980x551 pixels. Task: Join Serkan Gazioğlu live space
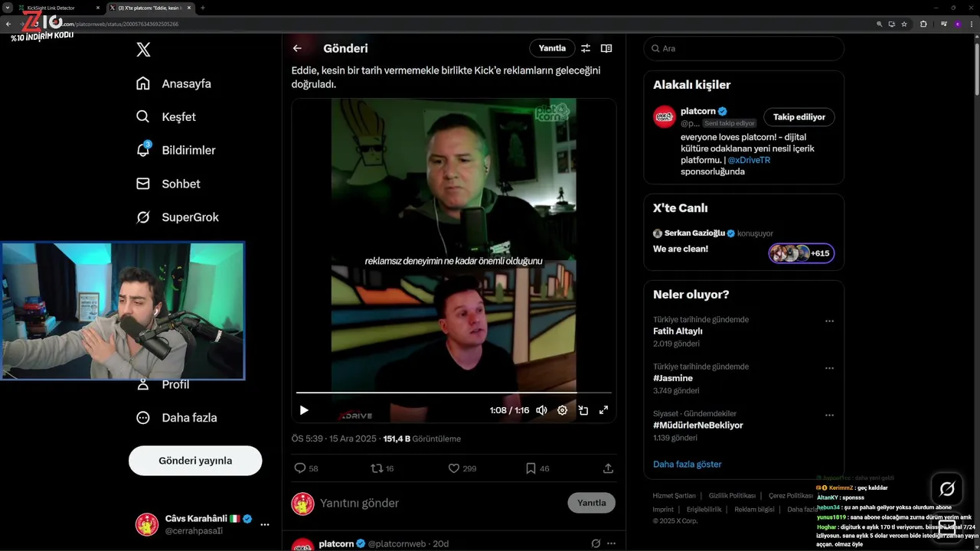pos(743,242)
